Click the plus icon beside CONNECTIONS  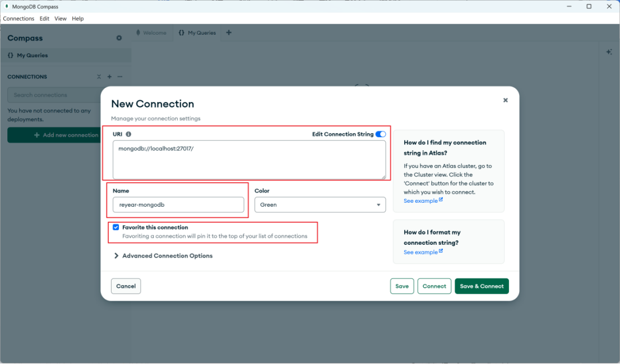point(109,77)
